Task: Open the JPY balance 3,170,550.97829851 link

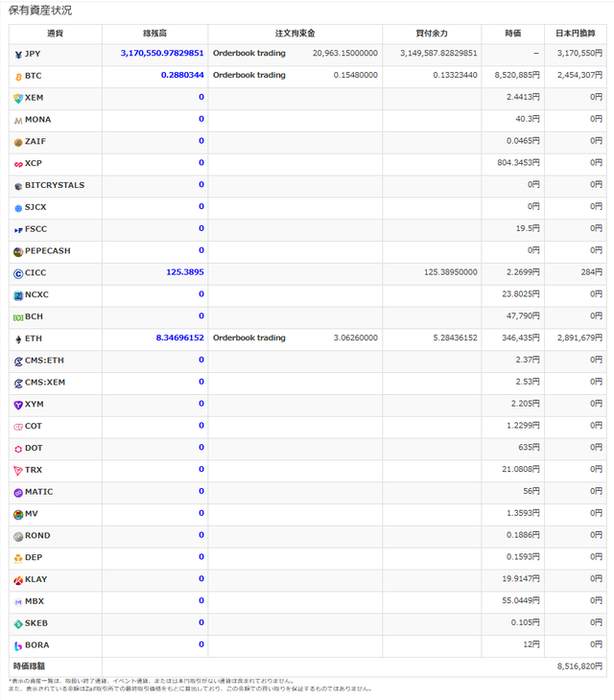Action: click(162, 53)
